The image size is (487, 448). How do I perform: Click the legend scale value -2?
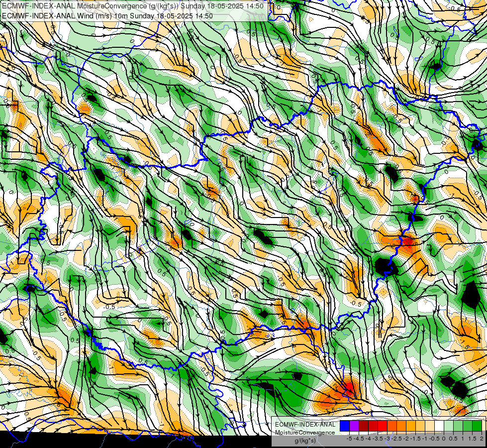pos(405,439)
